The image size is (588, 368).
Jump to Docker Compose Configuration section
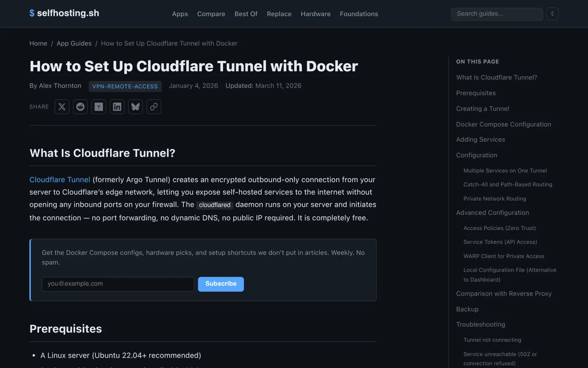click(x=503, y=124)
